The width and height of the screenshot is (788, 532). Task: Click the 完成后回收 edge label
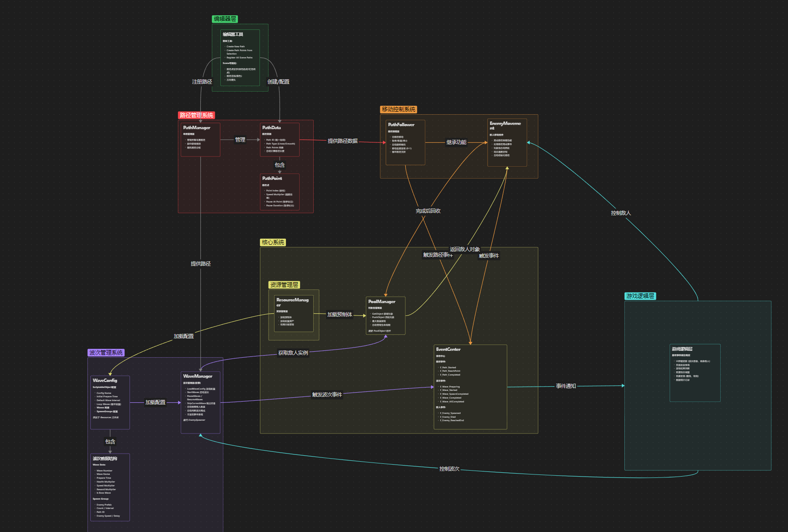[x=428, y=211]
